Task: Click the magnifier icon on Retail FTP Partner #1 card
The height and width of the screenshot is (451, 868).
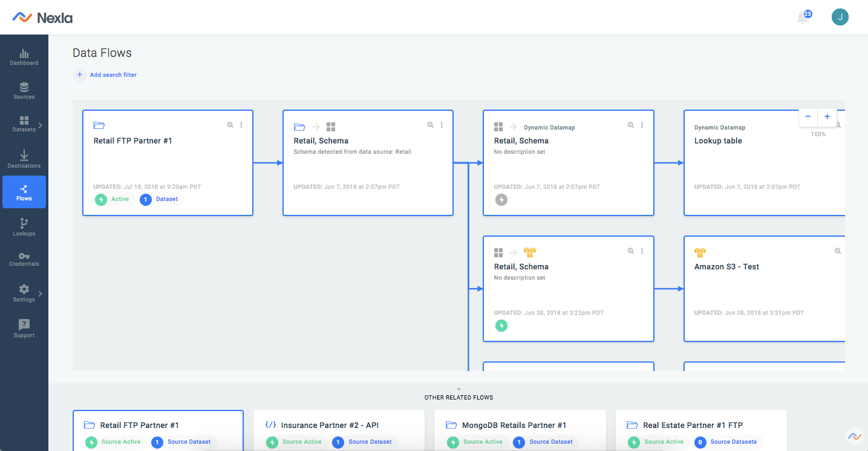Action: tap(230, 125)
